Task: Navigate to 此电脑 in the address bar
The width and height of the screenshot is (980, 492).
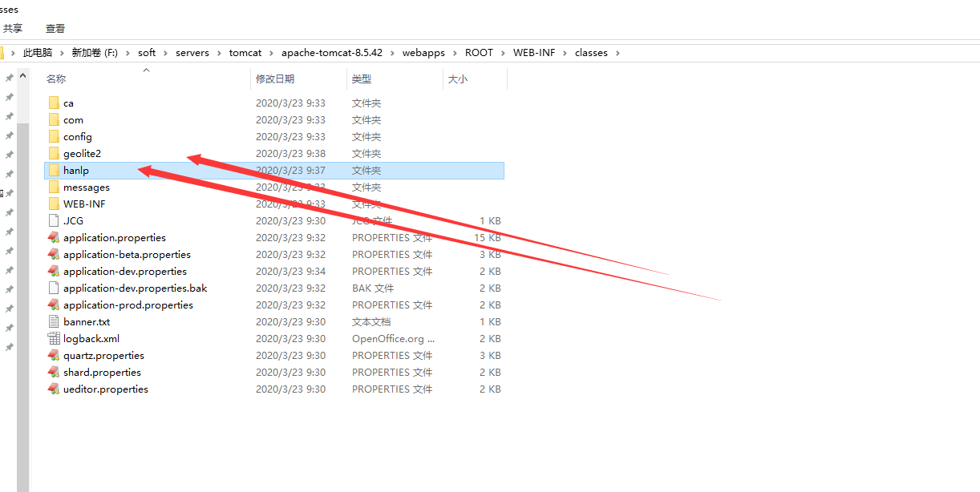Action: coord(38,53)
